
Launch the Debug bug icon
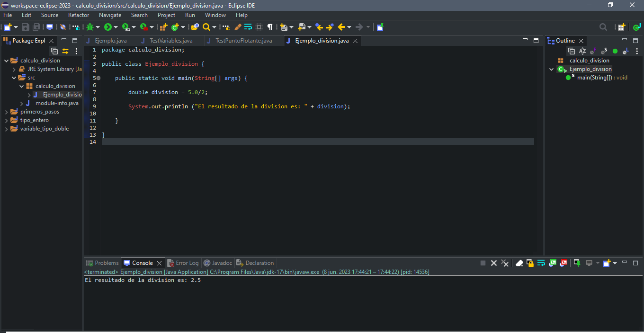(90, 27)
